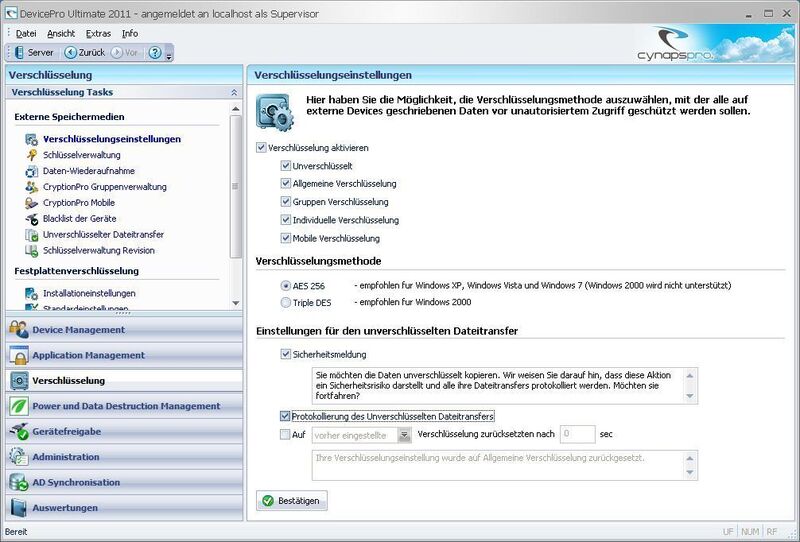The image size is (800, 542).
Task: Click the seconds input field
Action: 578,434
